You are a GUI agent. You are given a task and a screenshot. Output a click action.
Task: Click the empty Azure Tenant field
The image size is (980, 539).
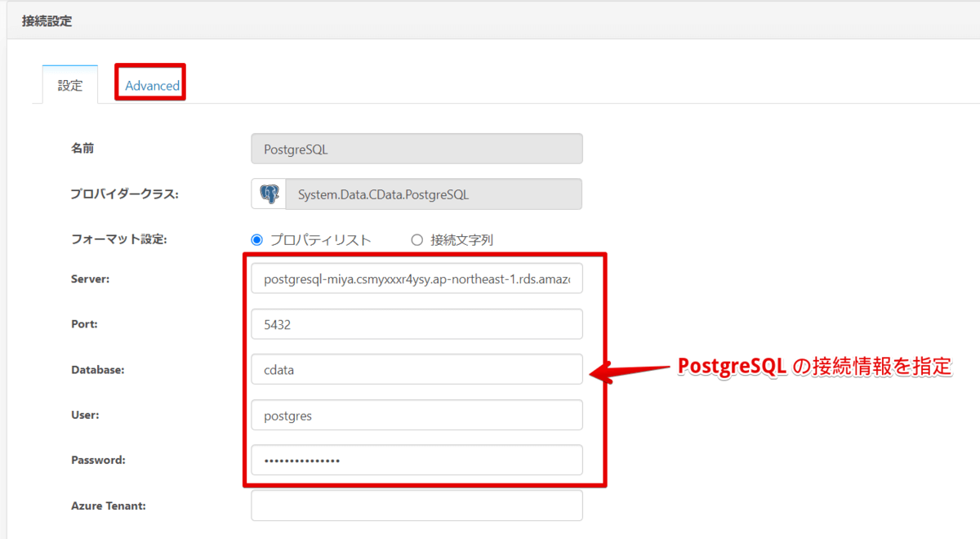pos(416,506)
